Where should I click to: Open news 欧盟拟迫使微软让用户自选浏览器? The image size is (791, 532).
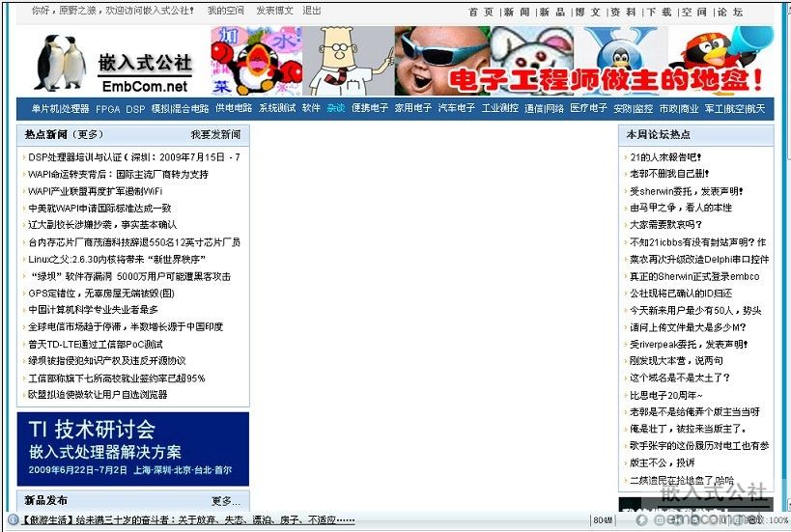[x=98, y=394]
